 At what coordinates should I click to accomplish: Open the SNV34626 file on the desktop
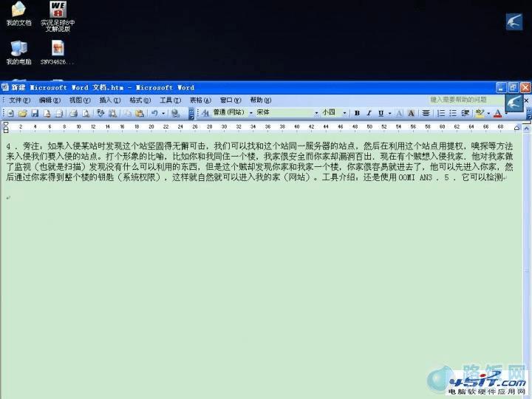click(58, 52)
